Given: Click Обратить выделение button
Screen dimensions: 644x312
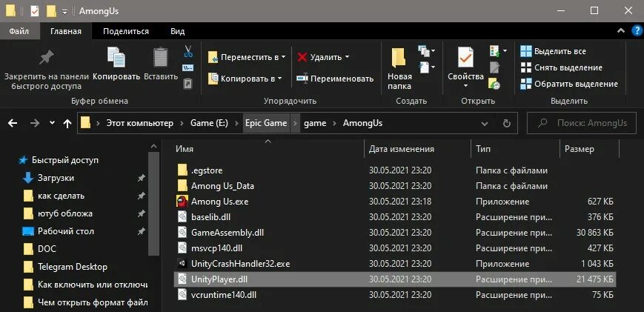Looking at the screenshot, I should (569, 84).
